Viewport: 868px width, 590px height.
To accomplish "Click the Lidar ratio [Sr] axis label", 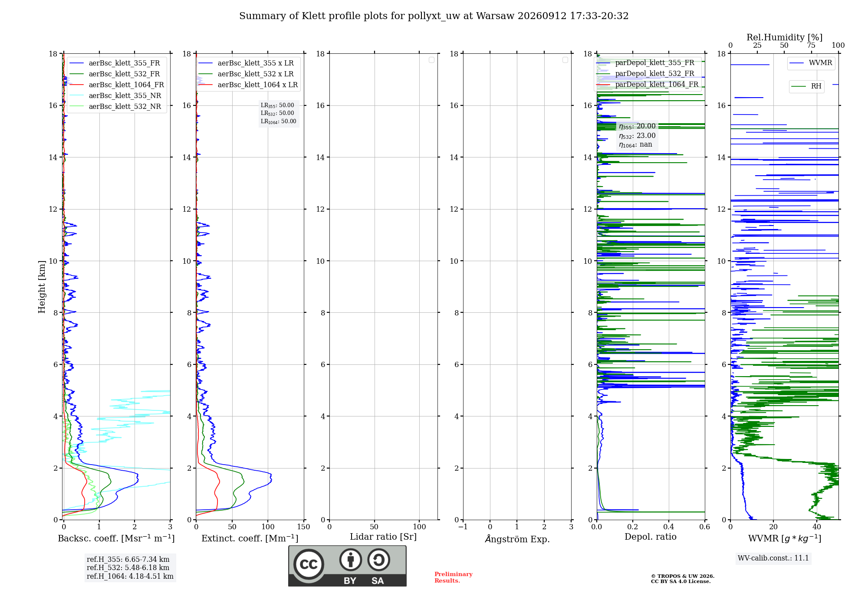I will tap(383, 537).
